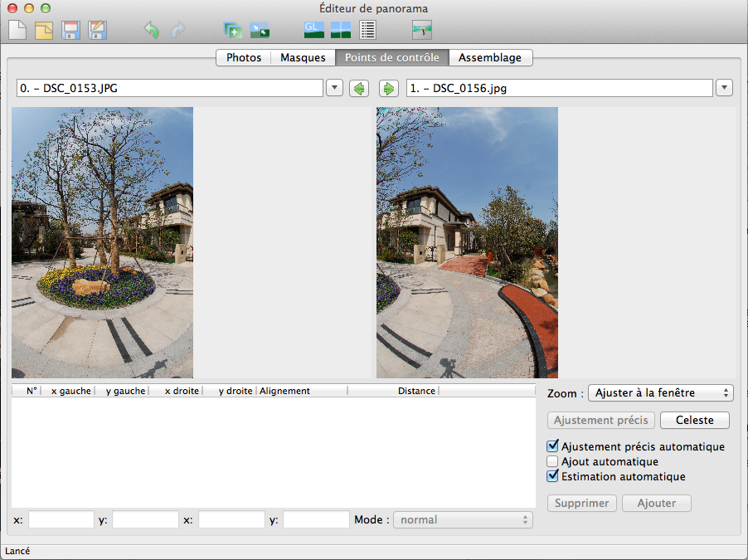The image size is (748, 560).
Task: Uncheck Estimation automatique option
Action: (x=553, y=476)
